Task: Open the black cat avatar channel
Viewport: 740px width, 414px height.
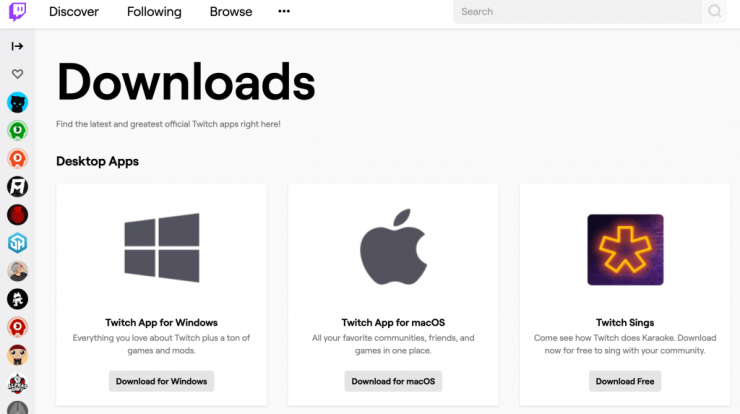Action: point(17,102)
